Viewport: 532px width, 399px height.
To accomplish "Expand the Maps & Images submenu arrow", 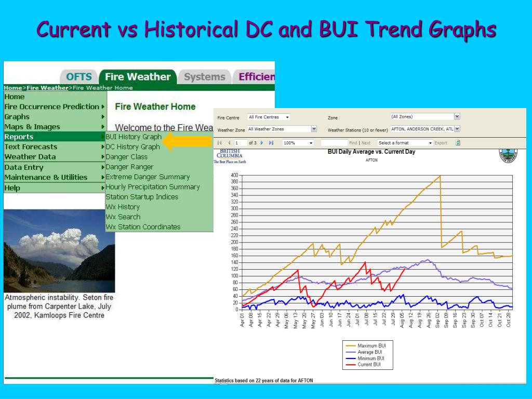I will [103, 127].
